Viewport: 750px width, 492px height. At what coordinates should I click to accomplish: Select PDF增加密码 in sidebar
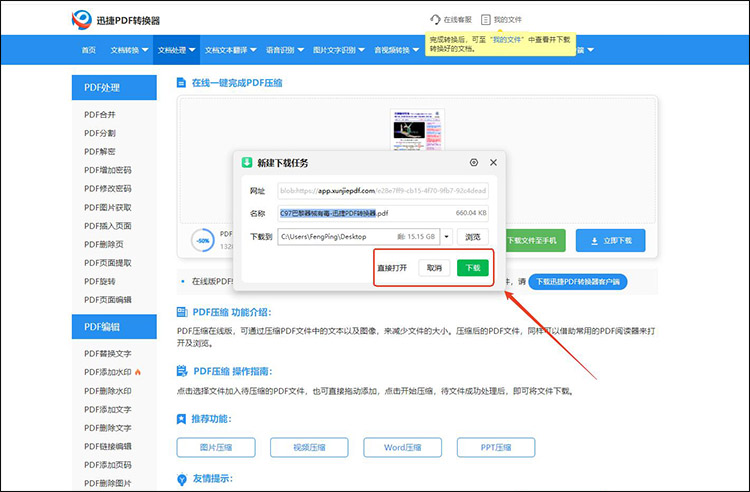click(x=108, y=170)
